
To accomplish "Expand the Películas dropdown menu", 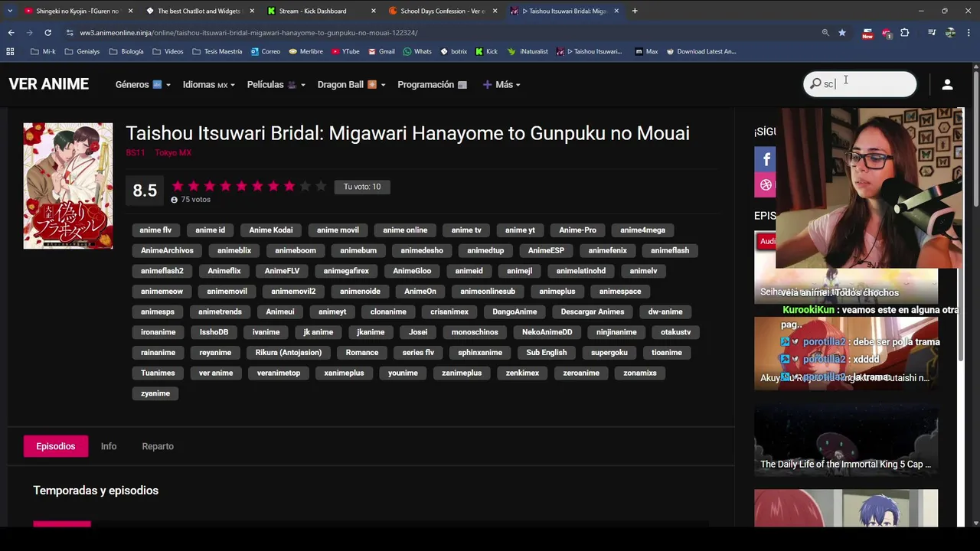I will coord(276,84).
